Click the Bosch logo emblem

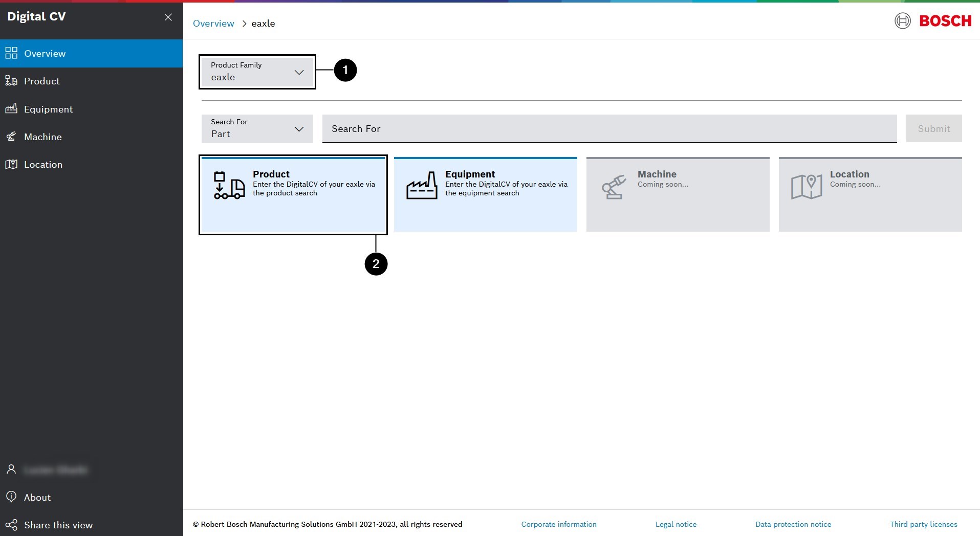click(x=903, y=21)
